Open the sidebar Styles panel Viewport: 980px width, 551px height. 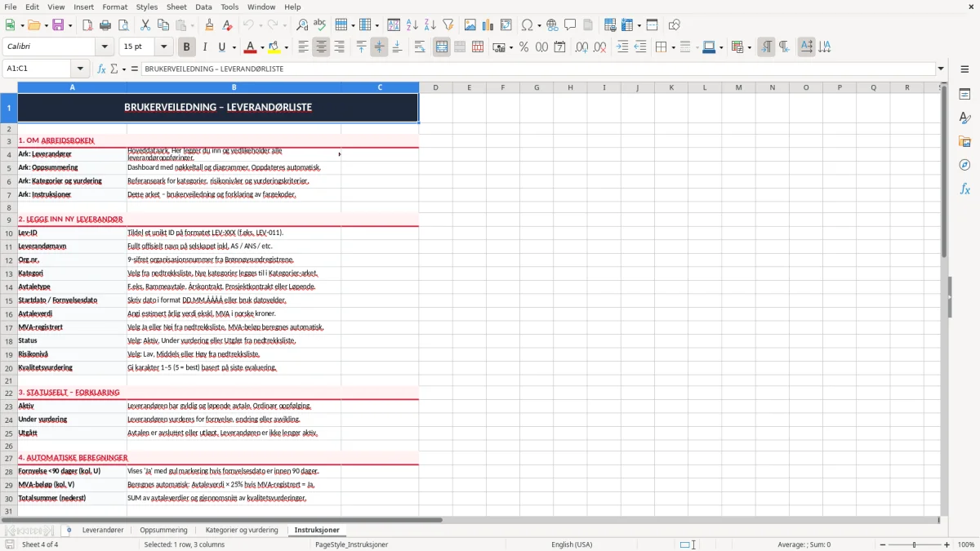(964, 118)
